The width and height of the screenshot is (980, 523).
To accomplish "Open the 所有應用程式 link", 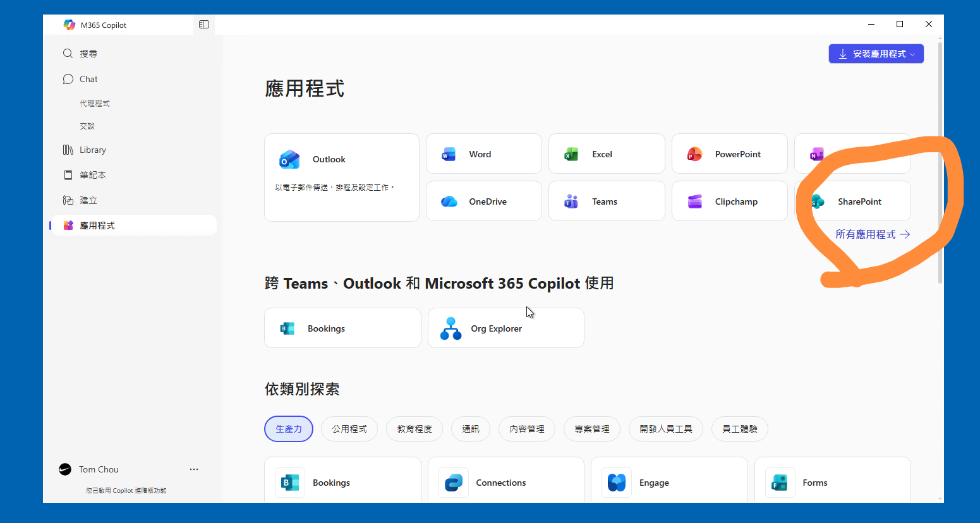I will click(x=873, y=234).
